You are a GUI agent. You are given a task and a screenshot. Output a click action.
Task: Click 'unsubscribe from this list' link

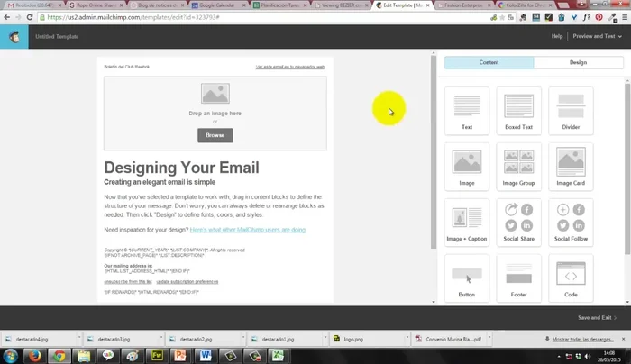pos(128,281)
